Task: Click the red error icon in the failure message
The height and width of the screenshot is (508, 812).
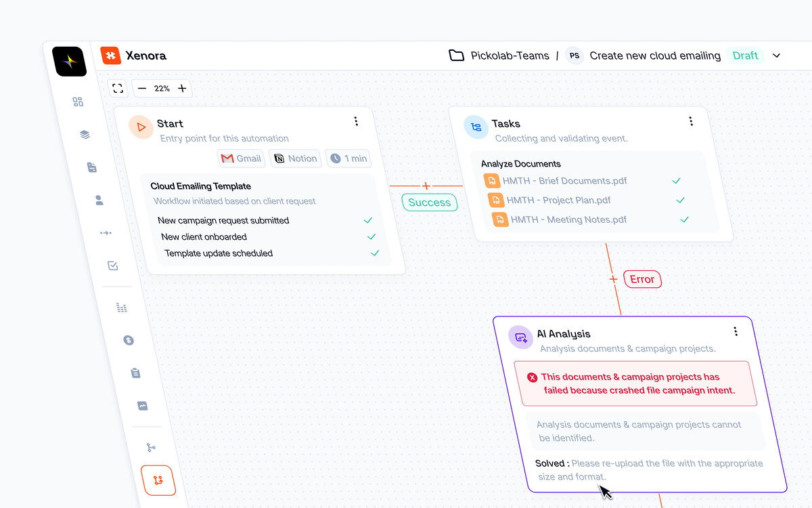Action: click(x=532, y=377)
